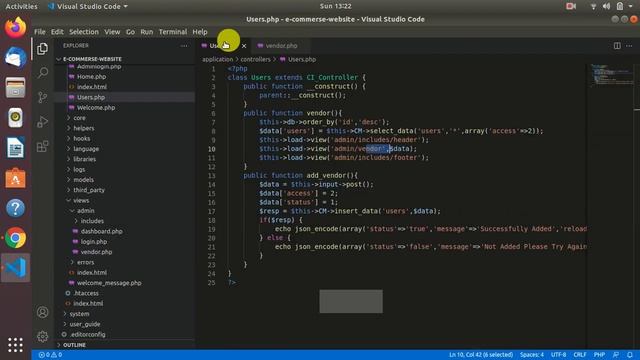Open Welcome.php in the file tree
The height and width of the screenshot is (360, 640).
[x=96, y=108]
